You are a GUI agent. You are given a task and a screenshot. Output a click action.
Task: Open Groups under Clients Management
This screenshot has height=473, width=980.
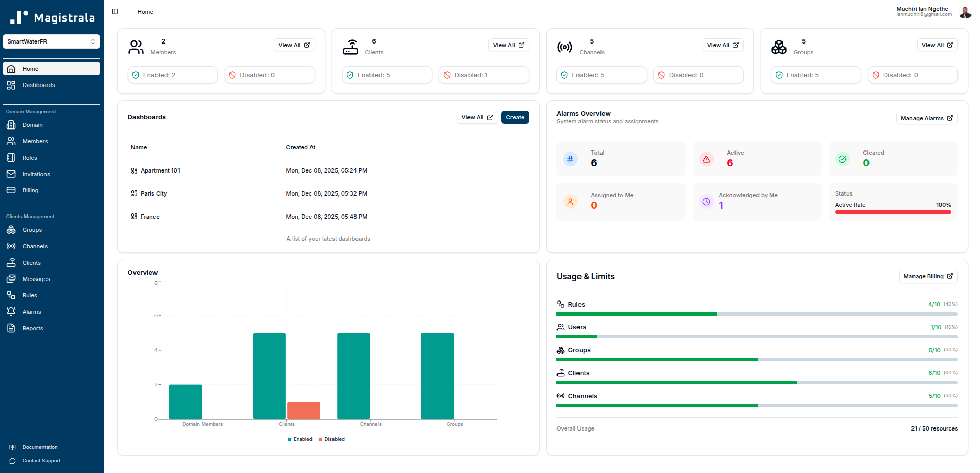coord(32,230)
